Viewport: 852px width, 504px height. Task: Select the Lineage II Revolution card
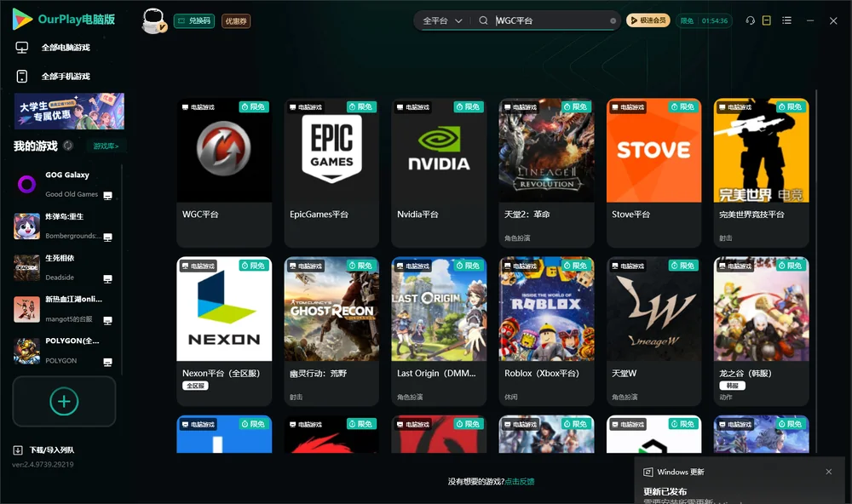point(547,173)
